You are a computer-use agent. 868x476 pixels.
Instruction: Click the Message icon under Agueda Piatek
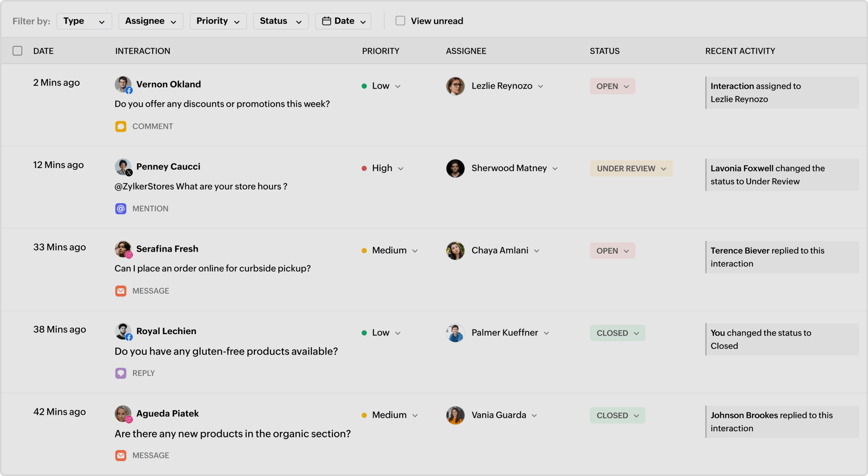[x=121, y=455]
